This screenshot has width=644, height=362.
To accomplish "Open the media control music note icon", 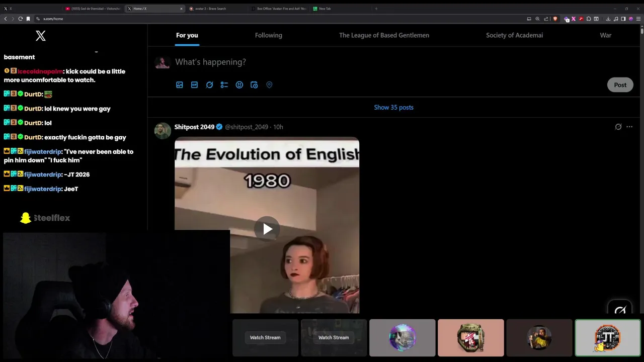I will coord(616,19).
